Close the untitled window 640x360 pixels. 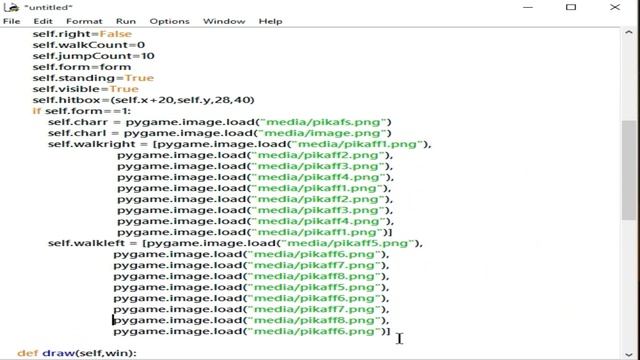tap(615, 7)
